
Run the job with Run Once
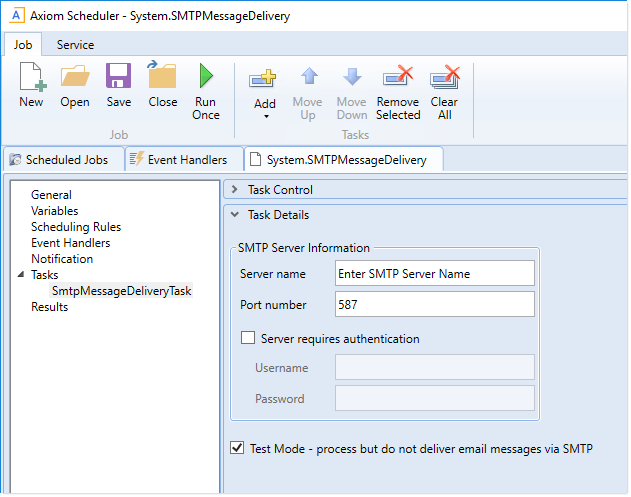pyautogui.click(x=206, y=78)
